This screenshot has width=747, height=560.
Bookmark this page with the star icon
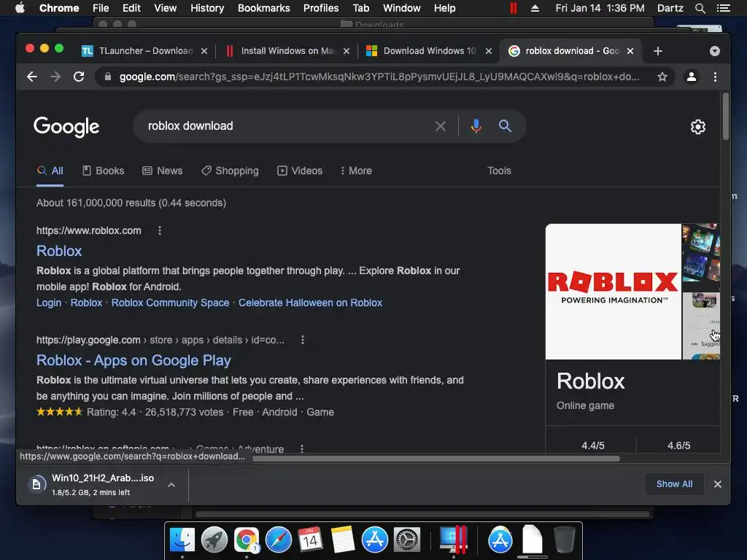(x=662, y=77)
